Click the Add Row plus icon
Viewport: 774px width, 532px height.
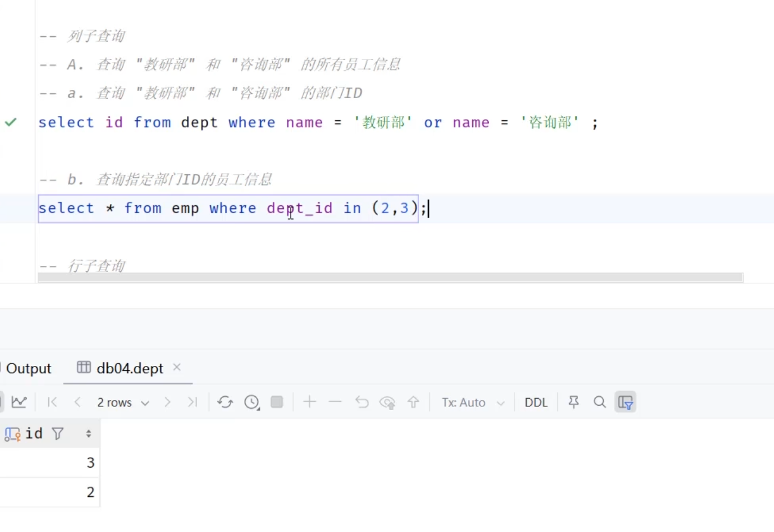pos(310,402)
